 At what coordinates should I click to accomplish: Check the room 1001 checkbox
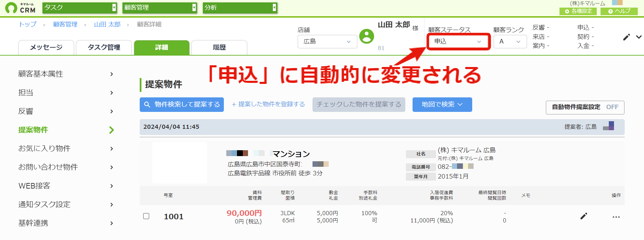tap(146, 216)
